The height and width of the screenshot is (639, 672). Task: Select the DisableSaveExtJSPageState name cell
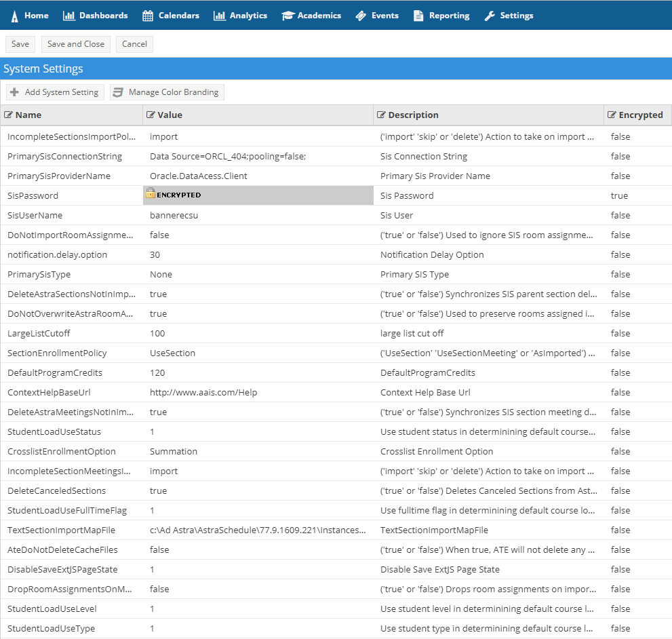72,570
